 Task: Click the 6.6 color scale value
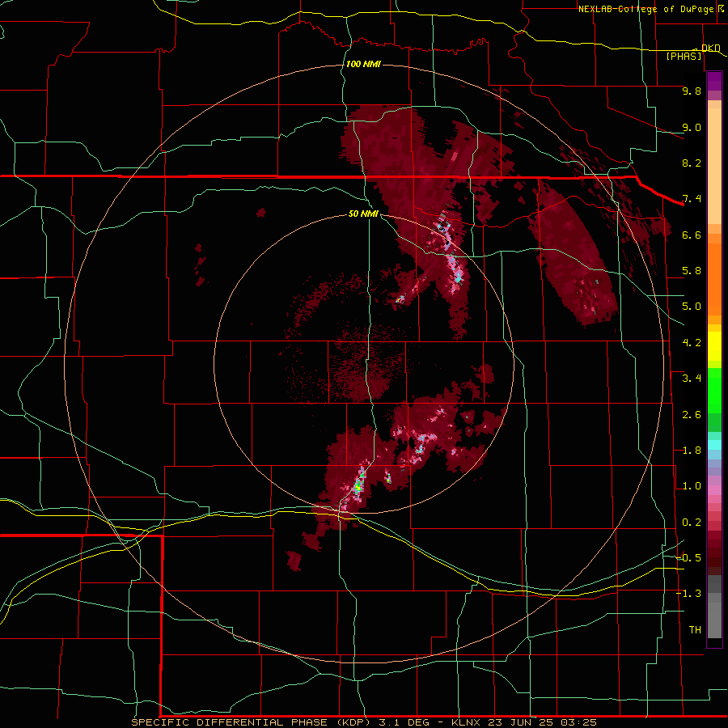(x=692, y=235)
